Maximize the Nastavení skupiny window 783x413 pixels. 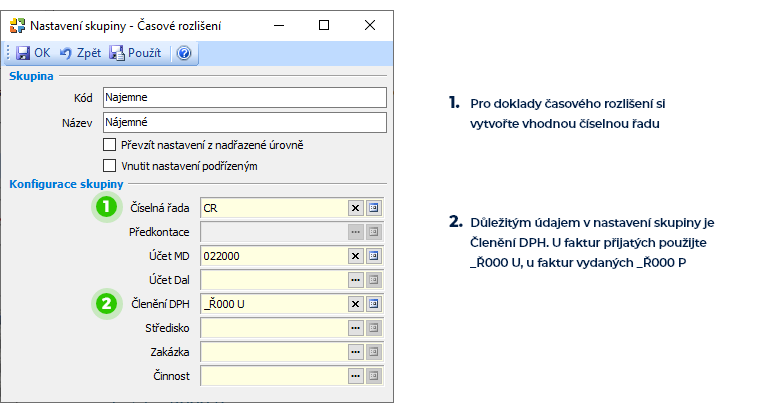(x=324, y=25)
